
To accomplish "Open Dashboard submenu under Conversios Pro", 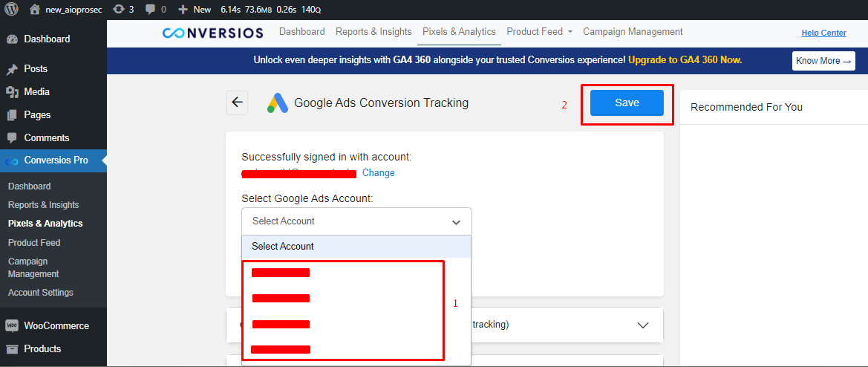I will point(30,186).
